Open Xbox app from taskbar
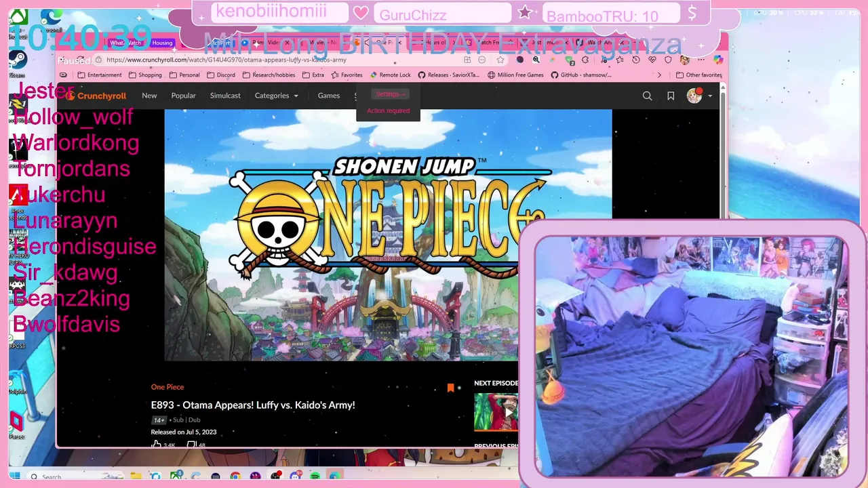Viewport: 868px width, 488px height. point(176,476)
